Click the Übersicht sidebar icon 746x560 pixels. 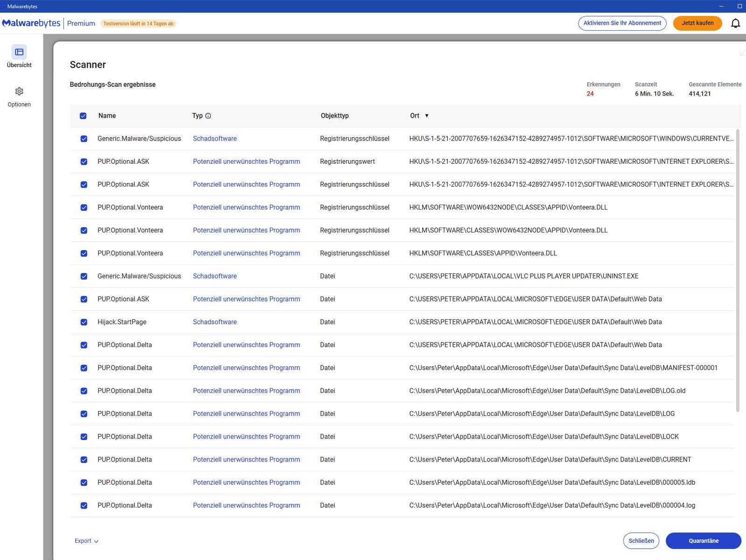click(x=19, y=52)
